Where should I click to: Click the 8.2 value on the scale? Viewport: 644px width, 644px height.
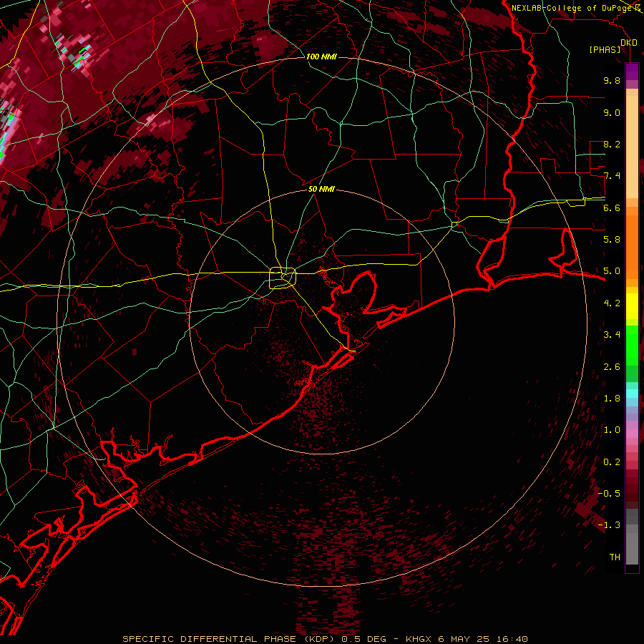tap(612, 144)
